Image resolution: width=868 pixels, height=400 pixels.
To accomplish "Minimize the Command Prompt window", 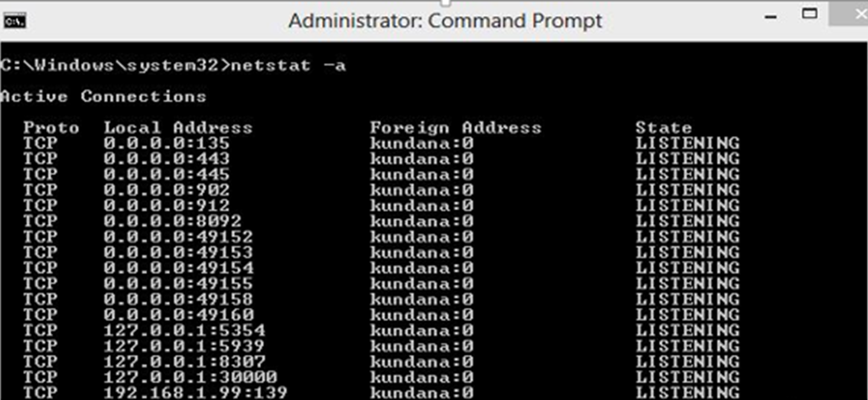I will [770, 17].
